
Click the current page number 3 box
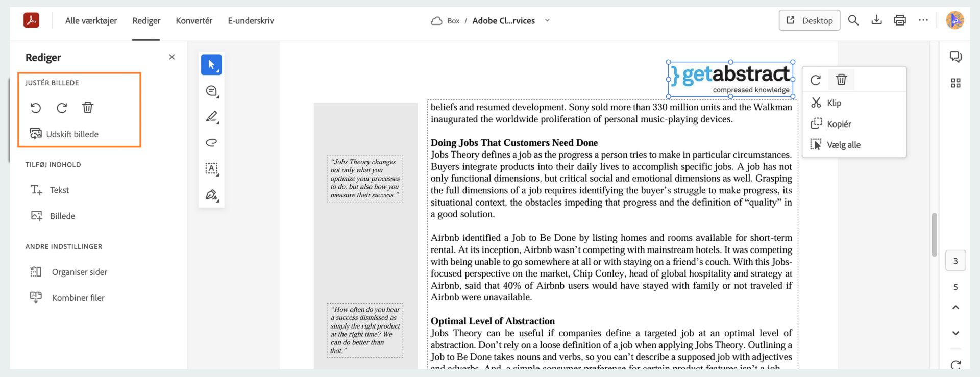955,261
